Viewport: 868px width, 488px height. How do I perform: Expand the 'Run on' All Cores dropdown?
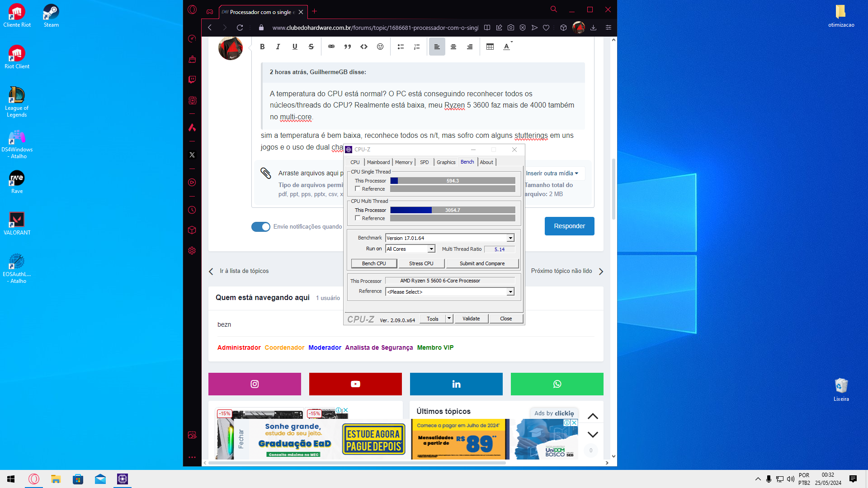(431, 249)
